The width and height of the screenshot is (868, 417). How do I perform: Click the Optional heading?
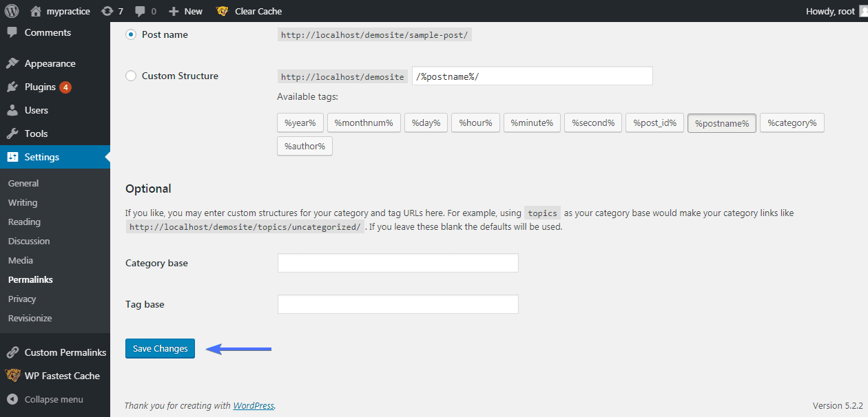coord(148,189)
